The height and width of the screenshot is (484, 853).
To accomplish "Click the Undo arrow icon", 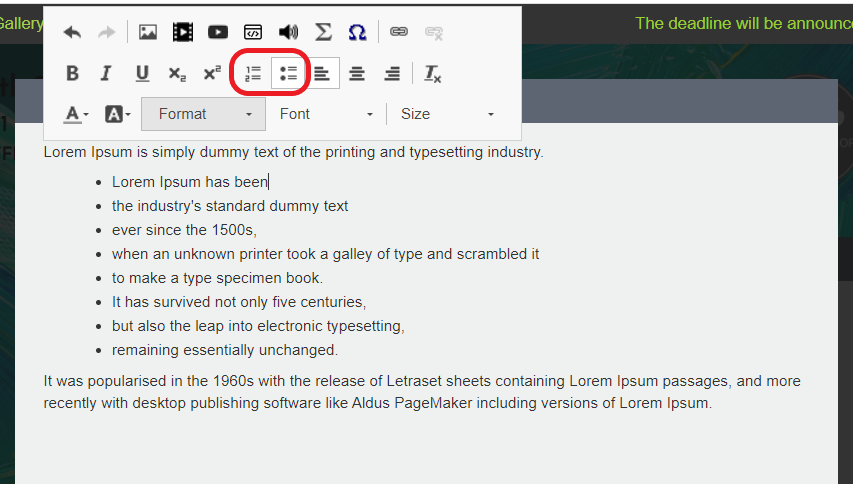I will (72, 32).
